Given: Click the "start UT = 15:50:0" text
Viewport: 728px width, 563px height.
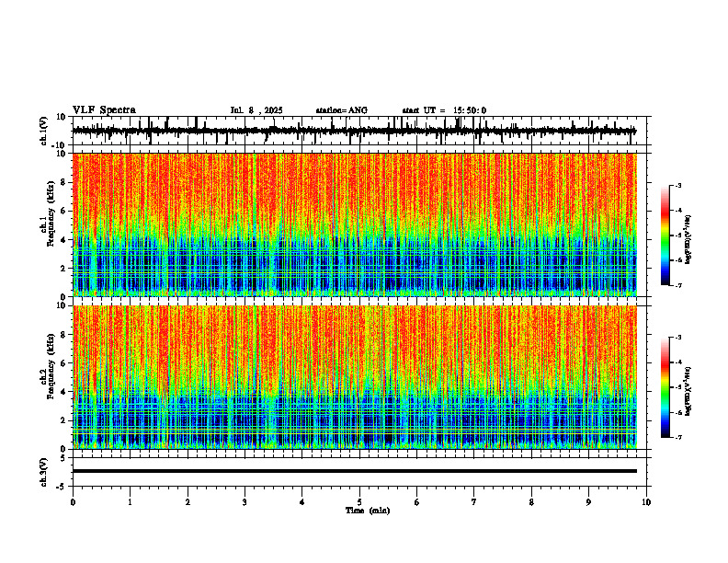Looking at the screenshot, I should coord(444,110).
